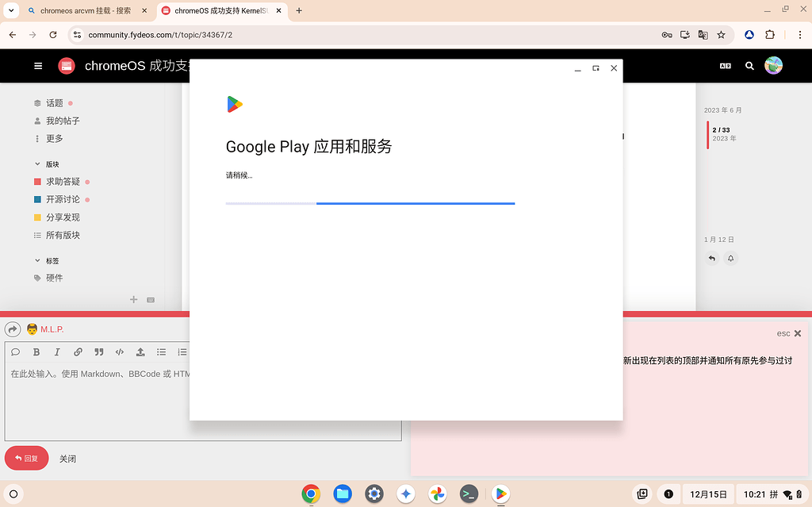Insert a hyperlink in the reply editor
The width and height of the screenshot is (812, 507).
tap(78, 352)
